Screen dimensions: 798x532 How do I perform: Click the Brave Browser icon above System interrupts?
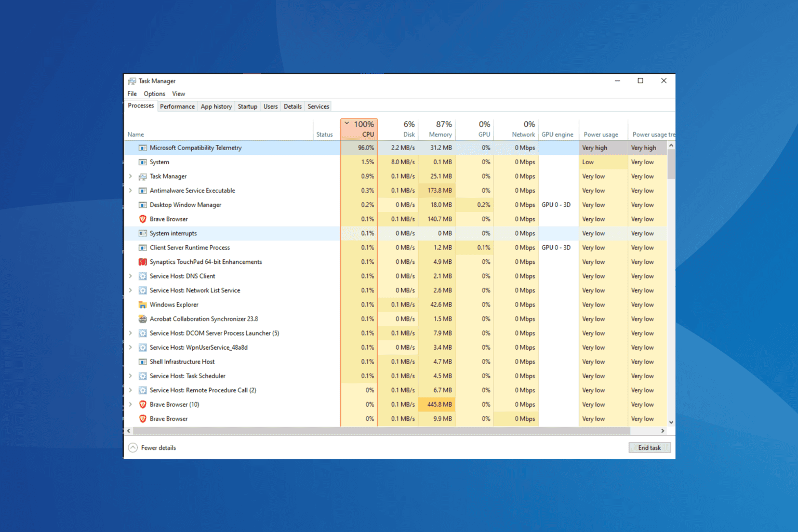tap(143, 219)
